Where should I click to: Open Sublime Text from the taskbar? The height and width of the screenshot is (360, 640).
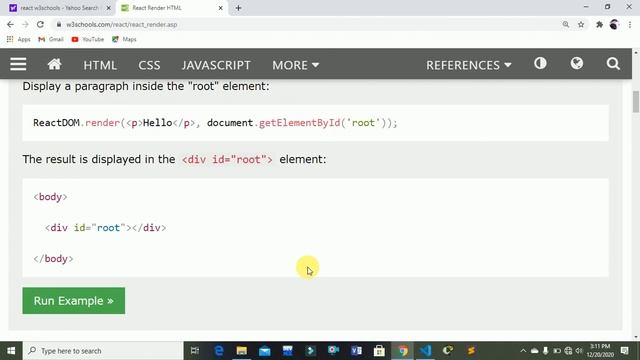(x=471, y=351)
